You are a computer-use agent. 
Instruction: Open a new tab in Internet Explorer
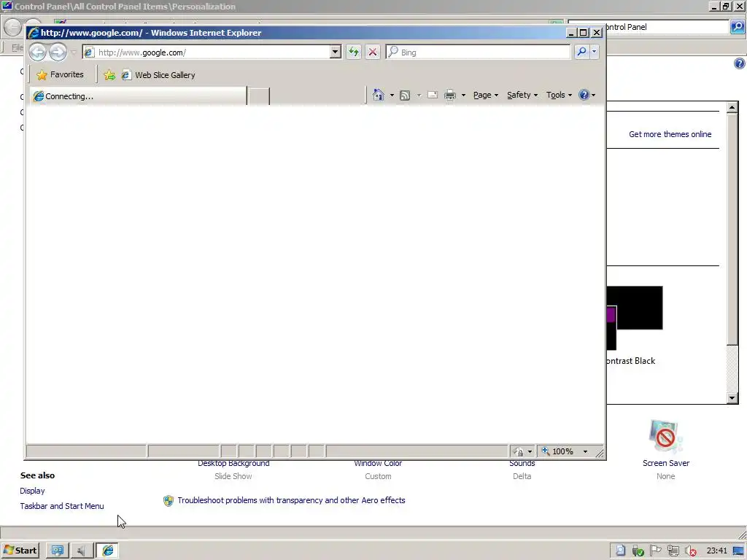tap(259, 96)
